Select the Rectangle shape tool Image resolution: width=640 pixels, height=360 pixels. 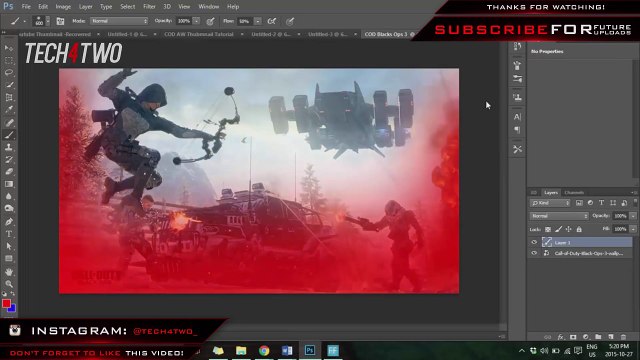click(x=9, y=259)
